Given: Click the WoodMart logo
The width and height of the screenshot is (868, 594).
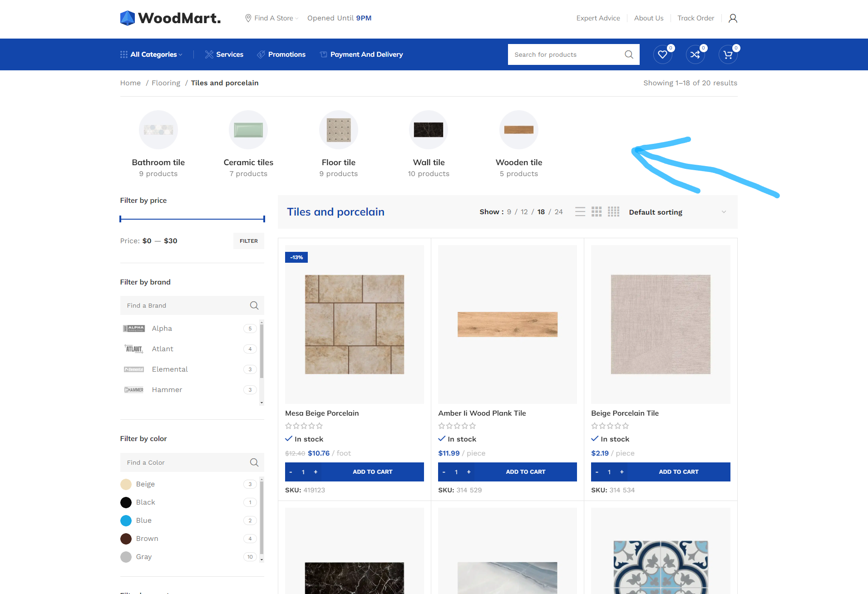Looking at the screenshot, I should (170, 18).
